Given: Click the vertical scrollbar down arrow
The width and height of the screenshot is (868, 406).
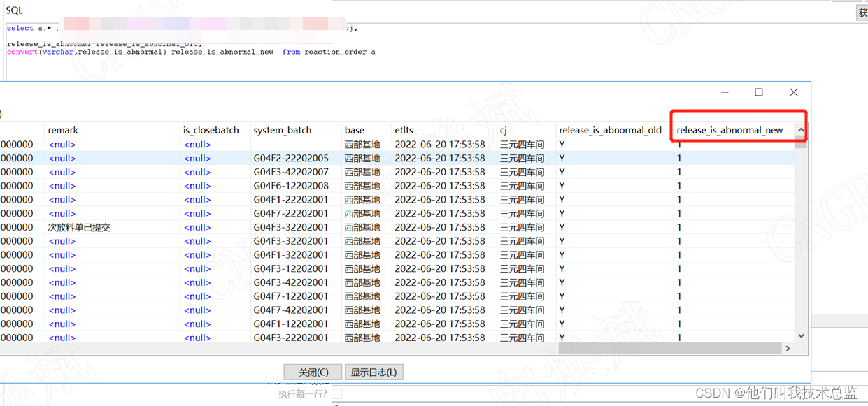Looking at the screenshot, I should tap(802, 335).
